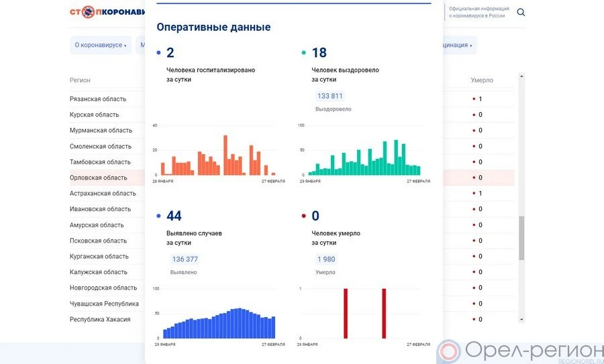Open Курская область region row
Screen dimensions: 604x364
click(94, 115)
